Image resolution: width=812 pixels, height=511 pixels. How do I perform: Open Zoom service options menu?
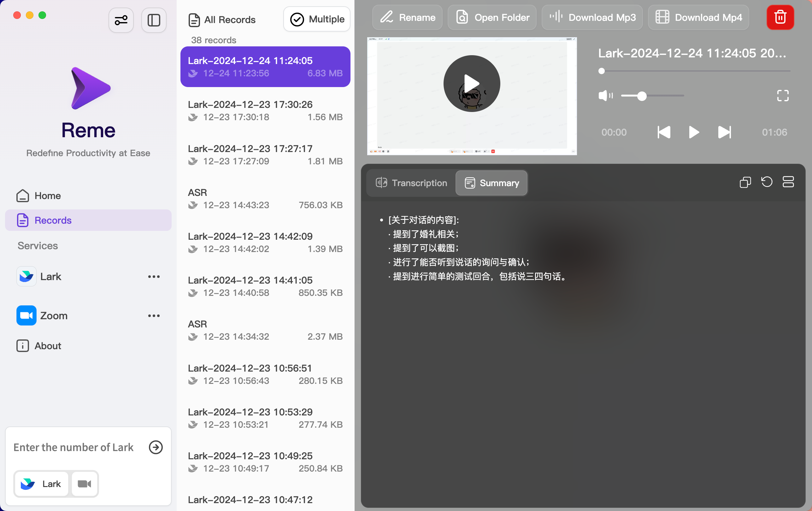154,316
